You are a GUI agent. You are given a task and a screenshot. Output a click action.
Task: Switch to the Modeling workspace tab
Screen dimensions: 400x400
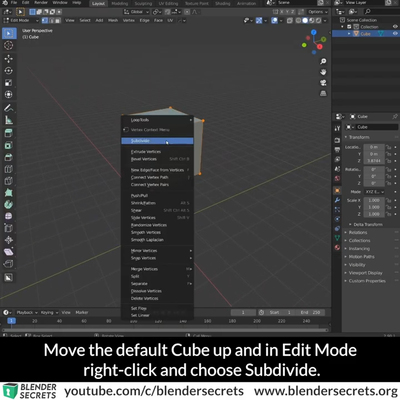click(119, 3)
